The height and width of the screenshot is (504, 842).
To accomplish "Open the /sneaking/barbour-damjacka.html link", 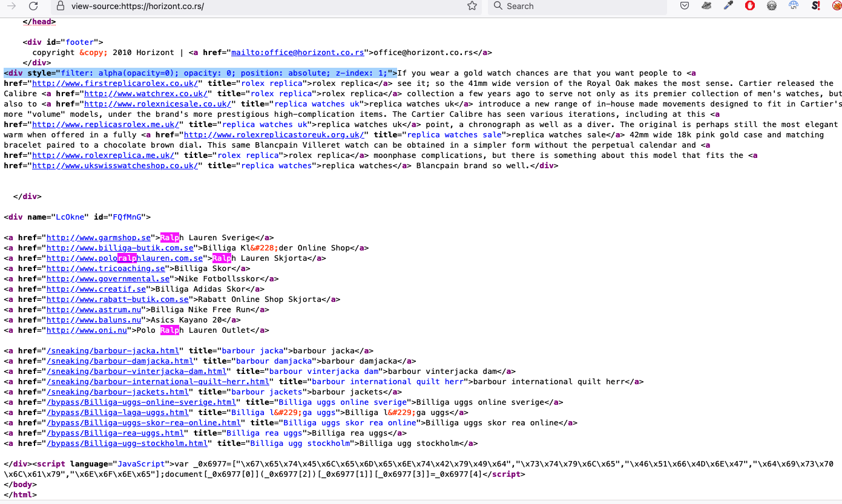I will (120, 361).
